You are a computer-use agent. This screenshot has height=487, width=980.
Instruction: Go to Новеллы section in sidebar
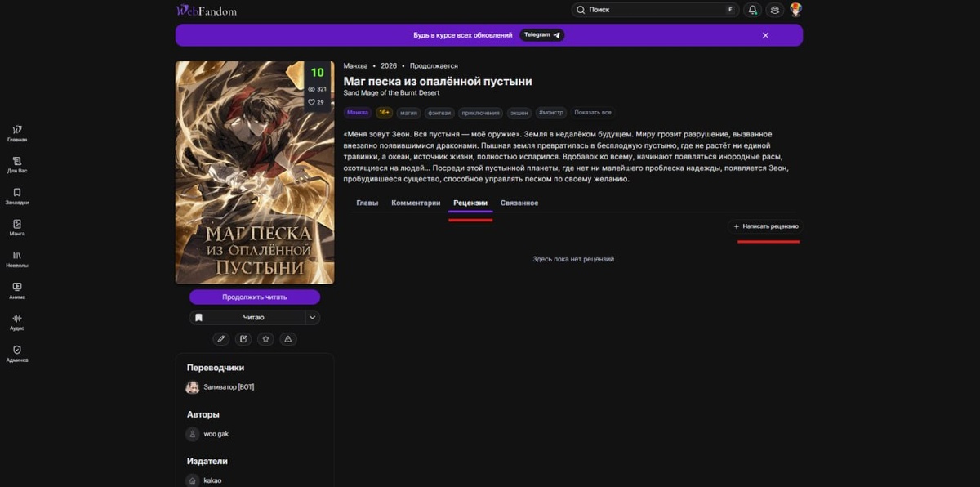(17, 259)
